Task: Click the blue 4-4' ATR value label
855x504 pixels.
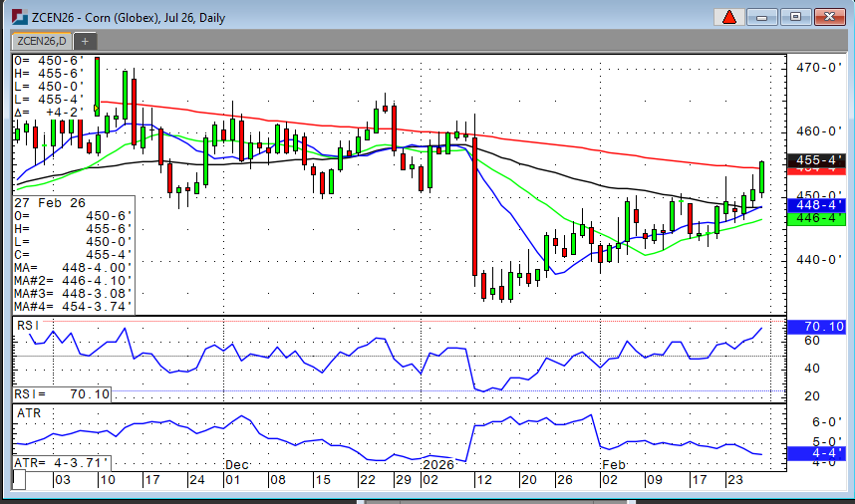Action: (816, 453)
